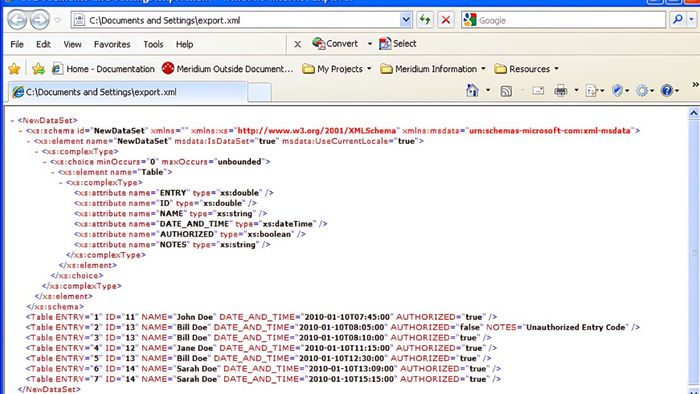The width and height of the screenshot is (700, 394).
Task: Open Meridium Outside Document favorite
Action: (x=228, y=69)
